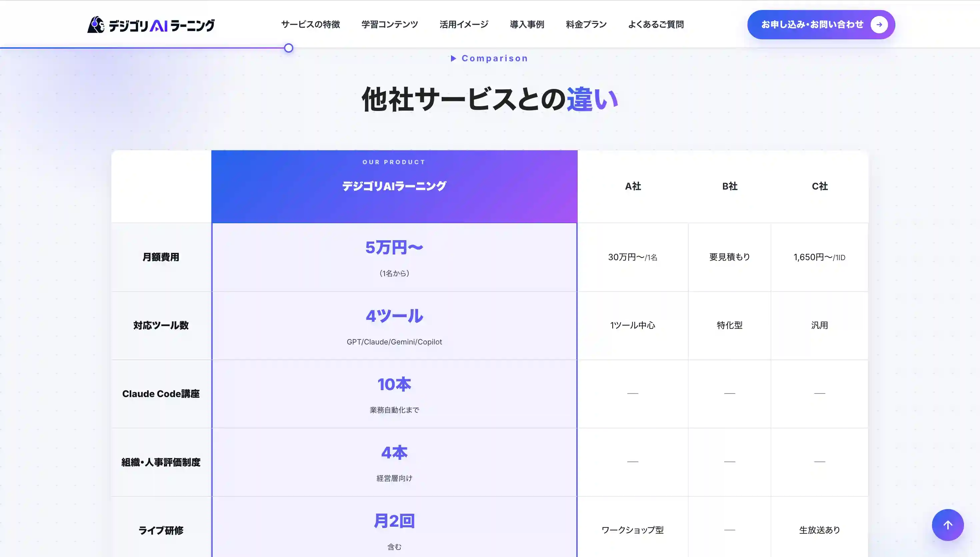
Task: Go to 活用イメージ section
Action: (x=464, y=24)
